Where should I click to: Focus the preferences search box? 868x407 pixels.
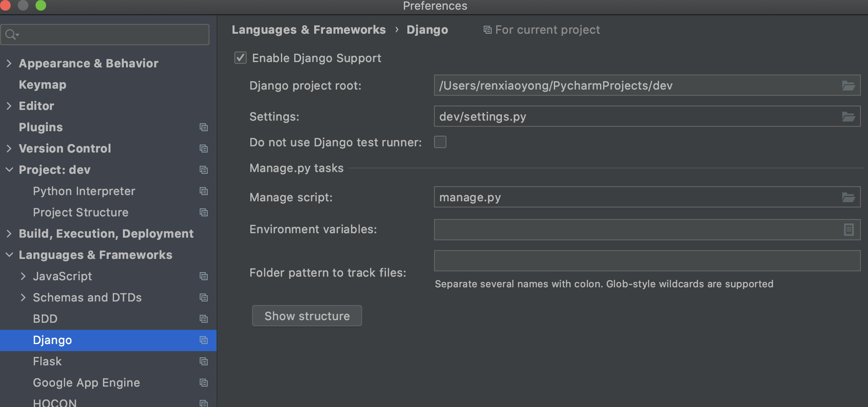click(x=111, y=35)
